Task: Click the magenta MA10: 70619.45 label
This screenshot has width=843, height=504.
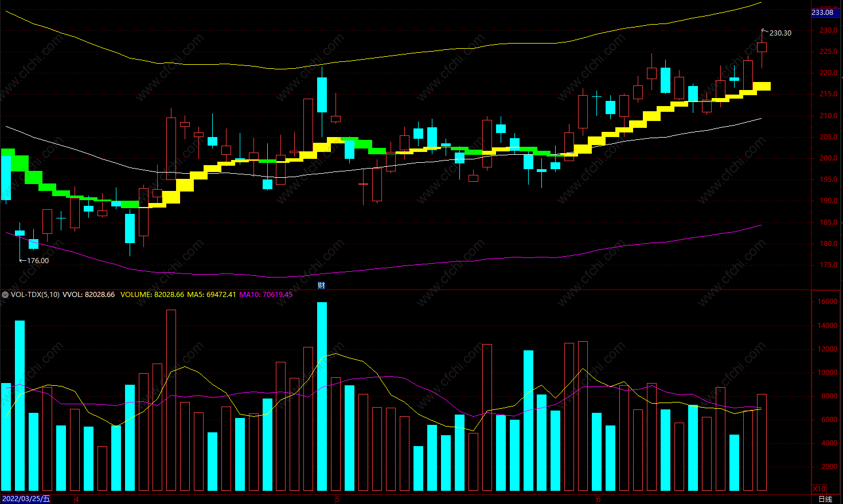Action: tap(266, 295)
